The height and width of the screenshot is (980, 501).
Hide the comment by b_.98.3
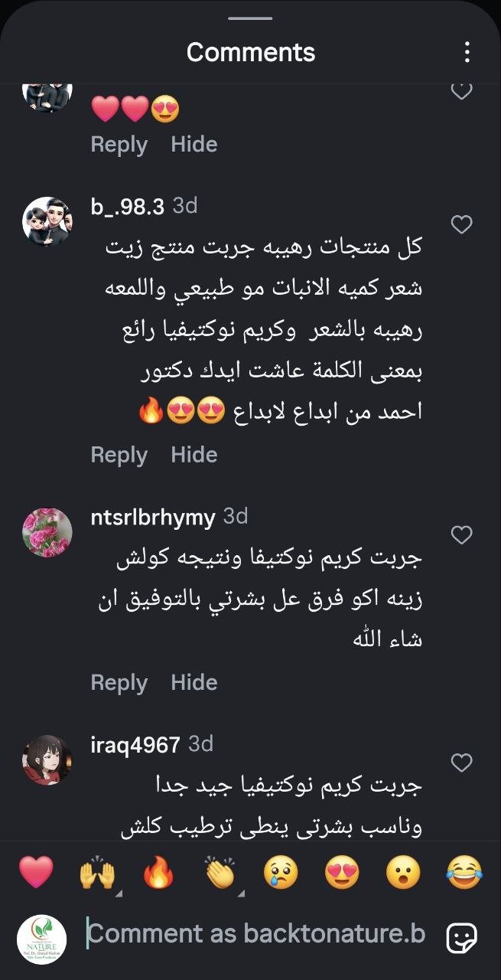click(x=195, y=454)
